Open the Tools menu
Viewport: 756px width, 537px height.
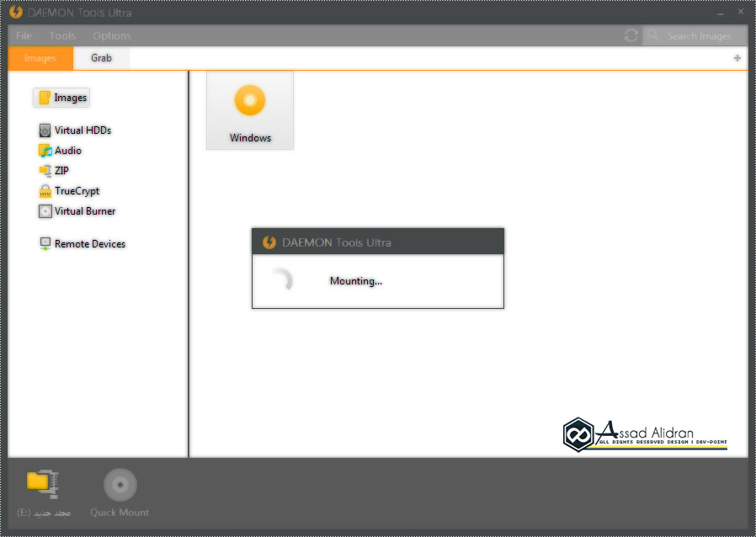click(x=62, y=35)
